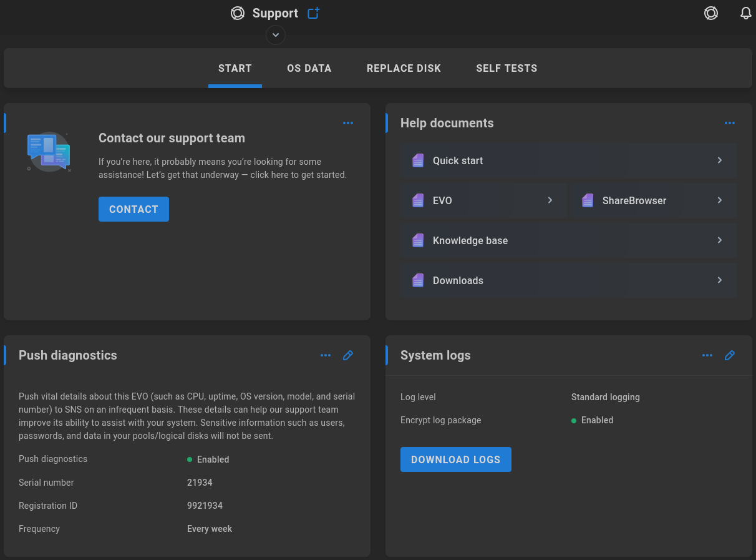Expand the chevron below Support title
Viewport: 756px width, 560px height.
coord(276,35)
